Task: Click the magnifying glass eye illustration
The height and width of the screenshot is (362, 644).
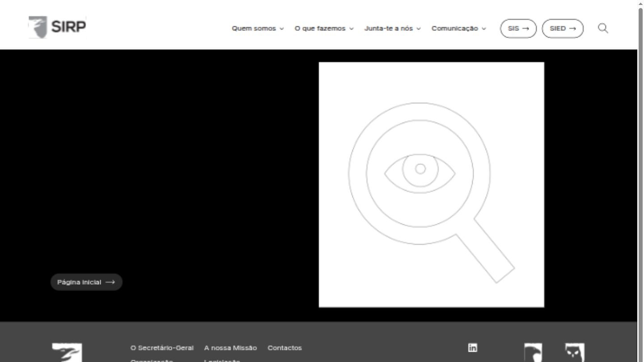Action: coord(432,185)
